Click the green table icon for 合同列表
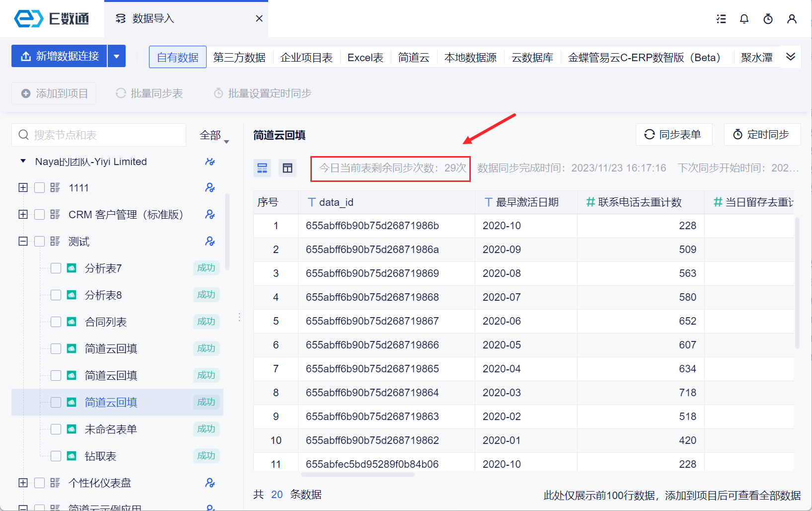The height and width of the screenshot is (511, 812). 72,322
